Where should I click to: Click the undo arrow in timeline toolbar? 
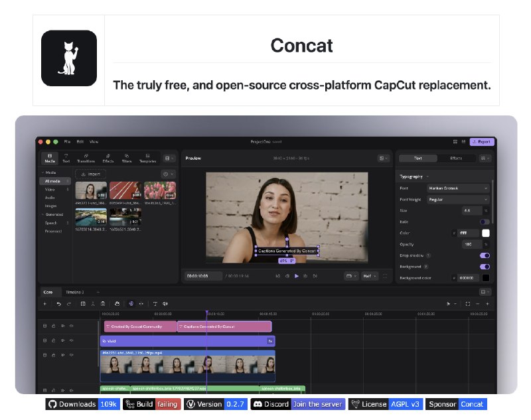[58, 304]
